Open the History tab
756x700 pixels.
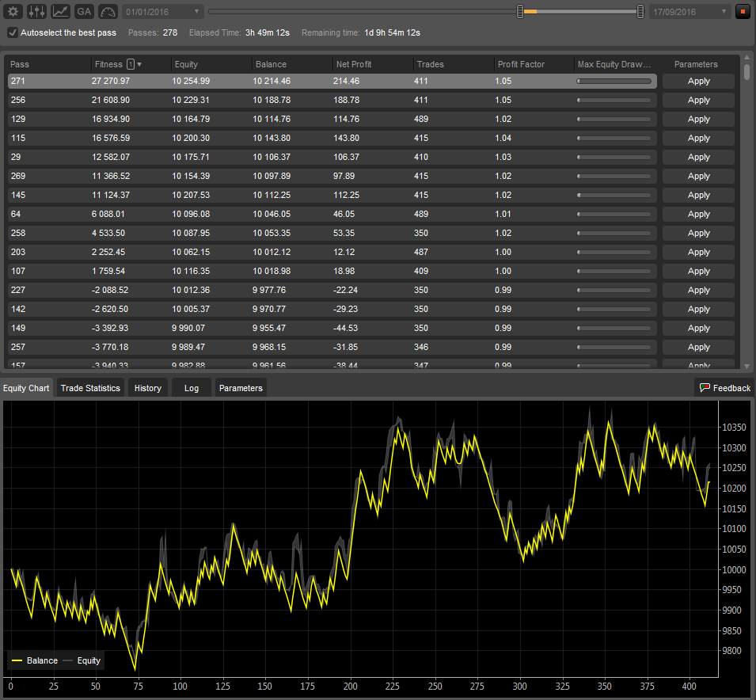click(148, 388)
